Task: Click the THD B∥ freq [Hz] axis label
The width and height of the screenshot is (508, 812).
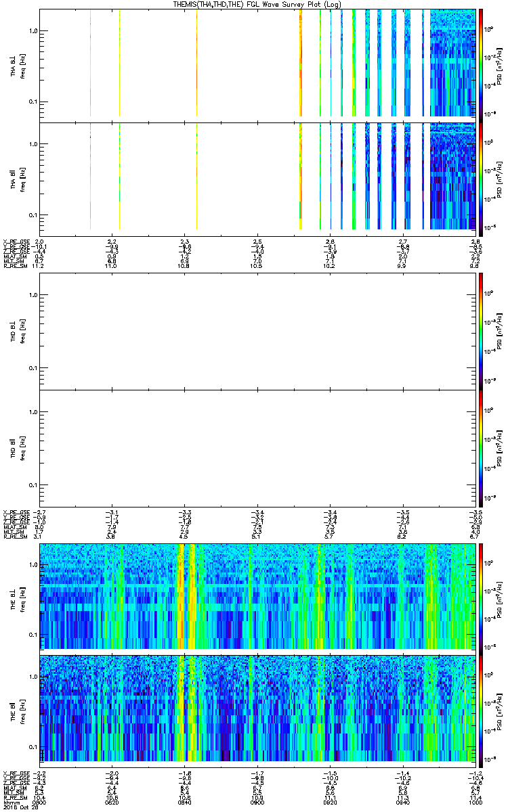Action: point(18,448)
